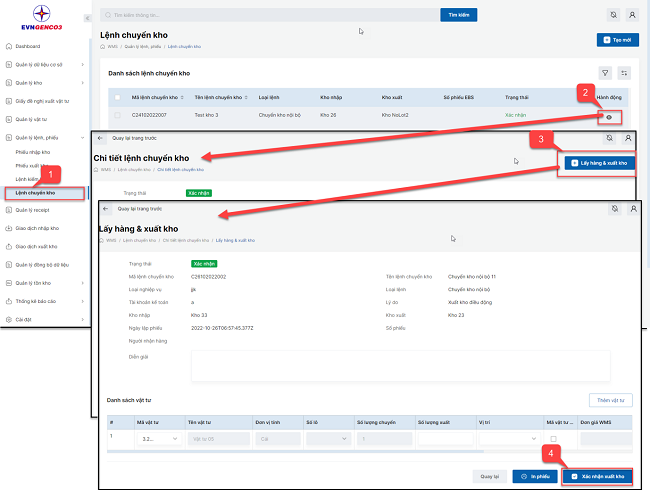650x490 pixels.
Task: Click the user profile icon at top right
Action: click(631, 15)
